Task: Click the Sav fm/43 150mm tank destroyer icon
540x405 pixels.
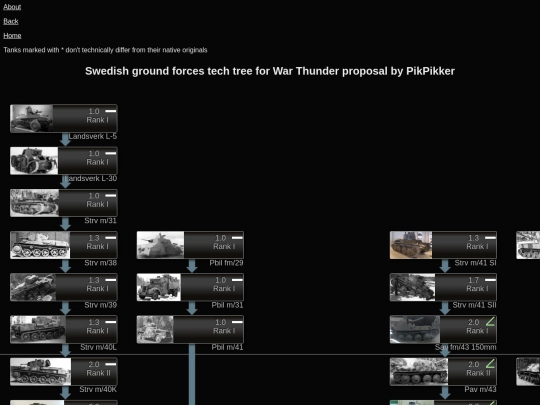Action: coord(490,322)
